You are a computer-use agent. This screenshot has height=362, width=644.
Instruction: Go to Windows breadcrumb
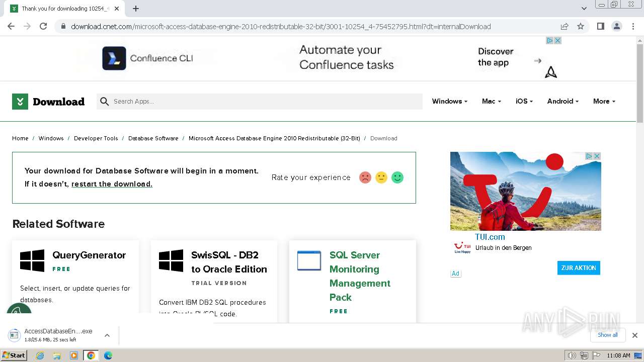51,138
